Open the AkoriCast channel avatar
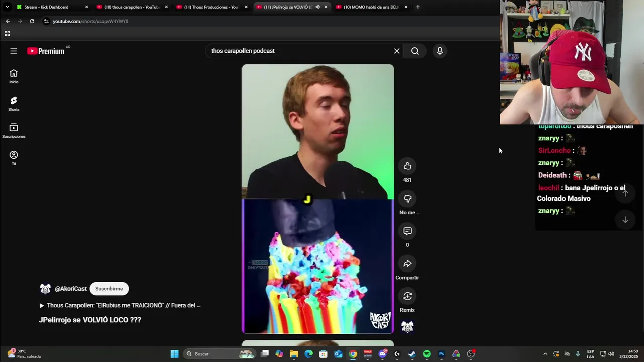The width and height of the screenshot is (644, 362). coord(45,289)
